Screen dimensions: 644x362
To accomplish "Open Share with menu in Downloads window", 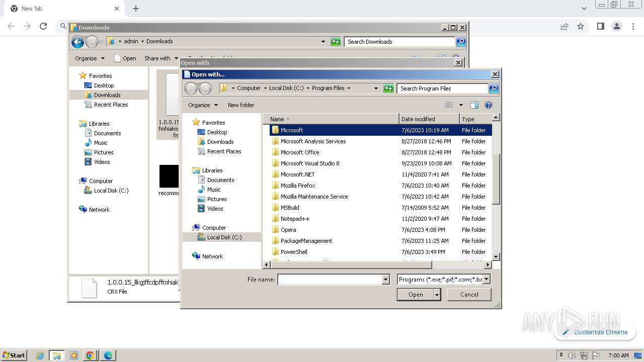I will 161,58.
